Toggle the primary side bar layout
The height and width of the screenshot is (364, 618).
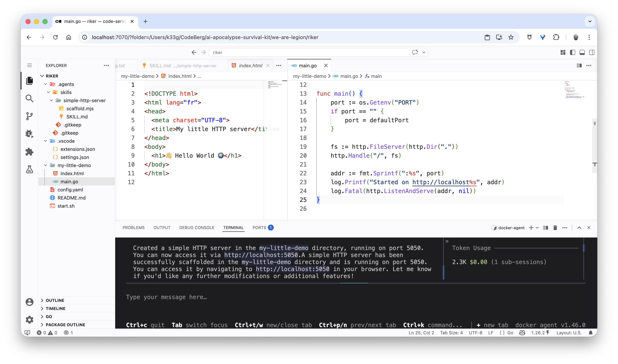(x=572, y=52)
